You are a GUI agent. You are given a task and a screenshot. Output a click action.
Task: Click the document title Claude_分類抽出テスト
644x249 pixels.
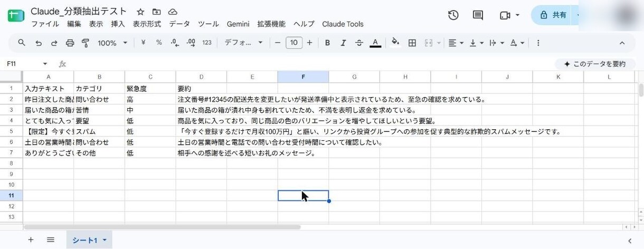coord(79,11)
